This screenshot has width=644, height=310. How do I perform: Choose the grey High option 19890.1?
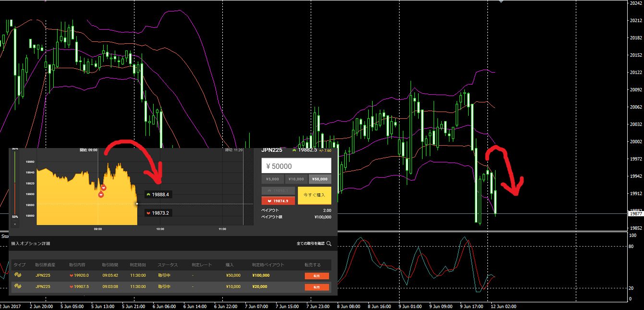(278, 191)
